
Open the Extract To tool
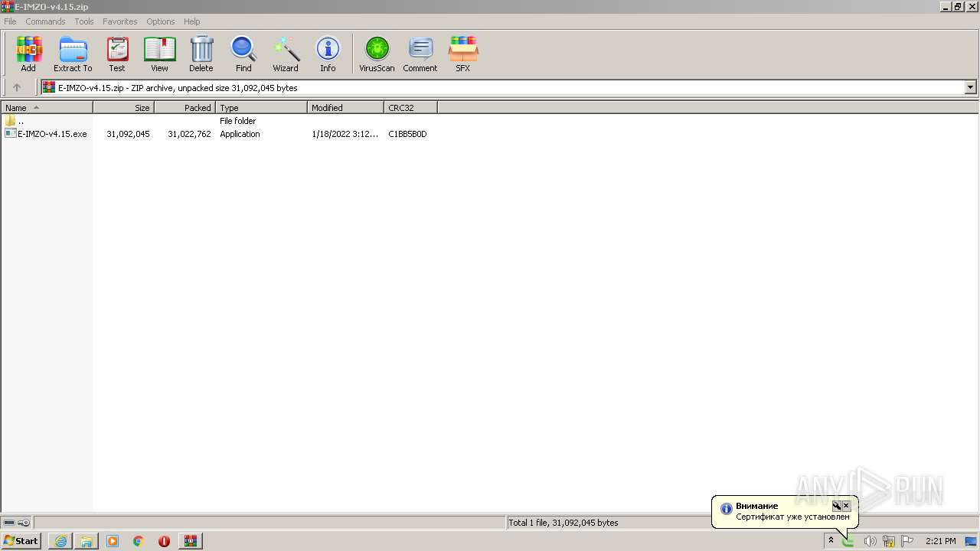[73, 54]
